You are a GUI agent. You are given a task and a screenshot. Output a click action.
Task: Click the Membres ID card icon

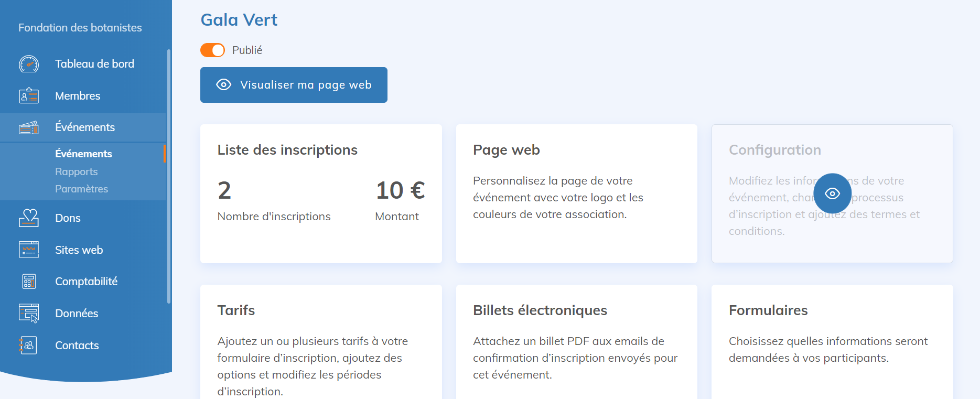29,96
